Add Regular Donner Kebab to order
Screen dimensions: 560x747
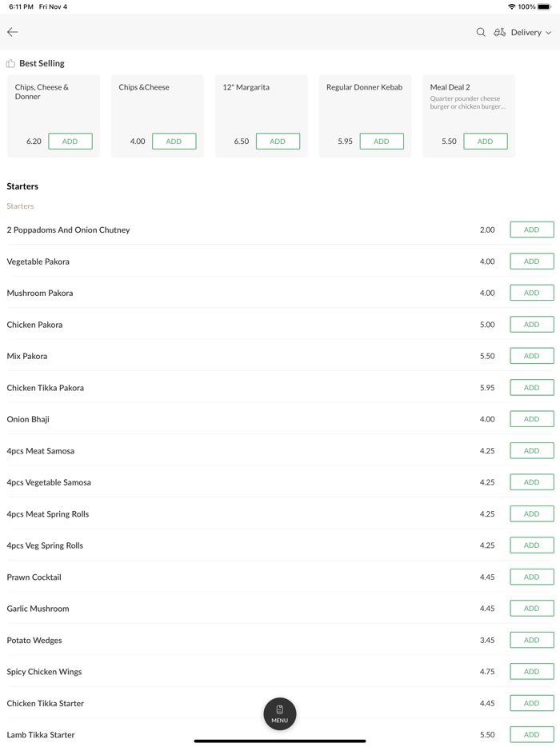pyautogui.click(x=382, y=142)
